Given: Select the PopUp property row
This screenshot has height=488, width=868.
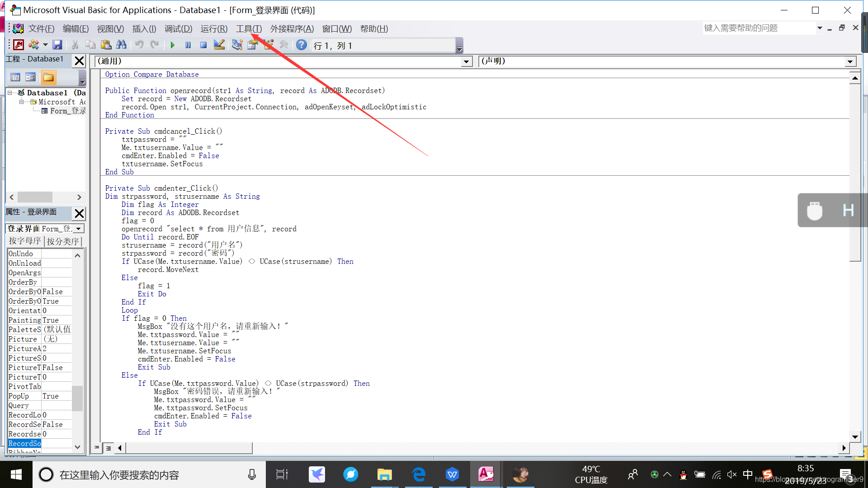Looking at the screenshot, I should click(40, 396).
